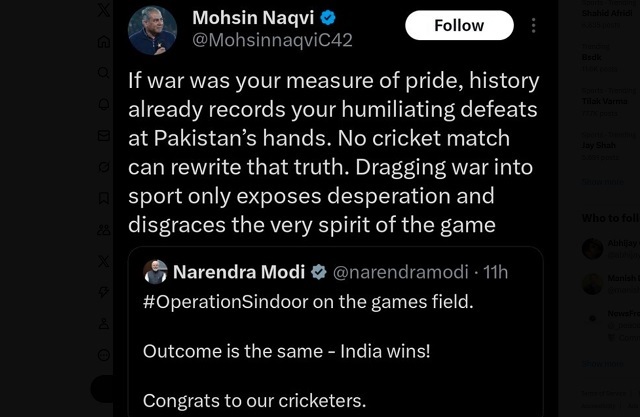Go to Home via house icon
This screenshot has height=417, width=640.
coord(104,42)
